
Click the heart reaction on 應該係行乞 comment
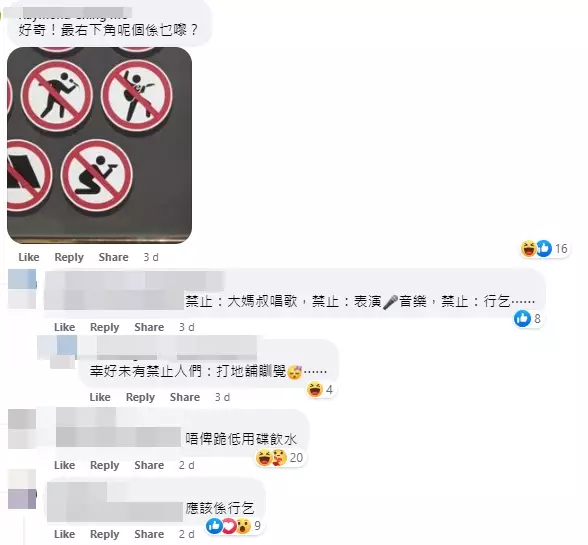point(229,526)
